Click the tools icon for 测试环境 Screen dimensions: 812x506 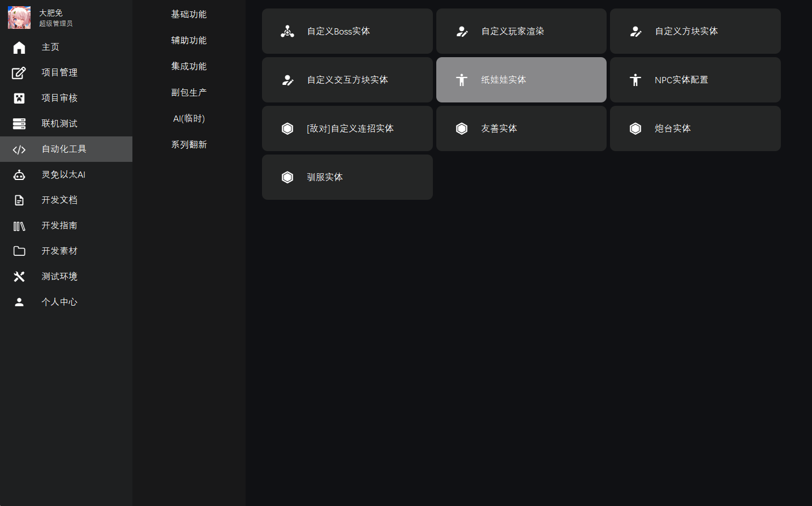click(19, 277)
